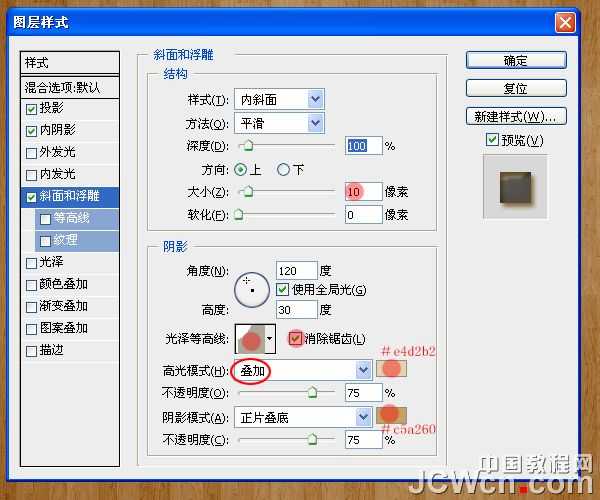Select the 样式 entry in the left list
Screen dimensions: 600x500
click(70, 63)
